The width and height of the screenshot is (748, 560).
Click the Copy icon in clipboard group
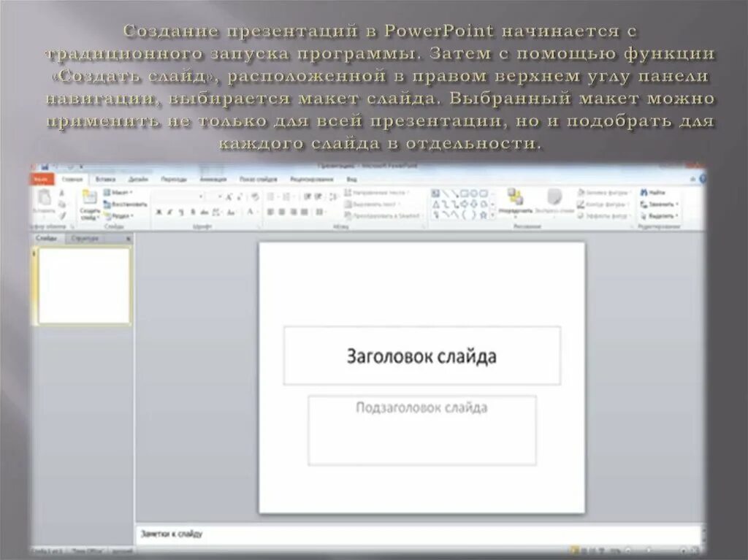(x=62, y=204)
